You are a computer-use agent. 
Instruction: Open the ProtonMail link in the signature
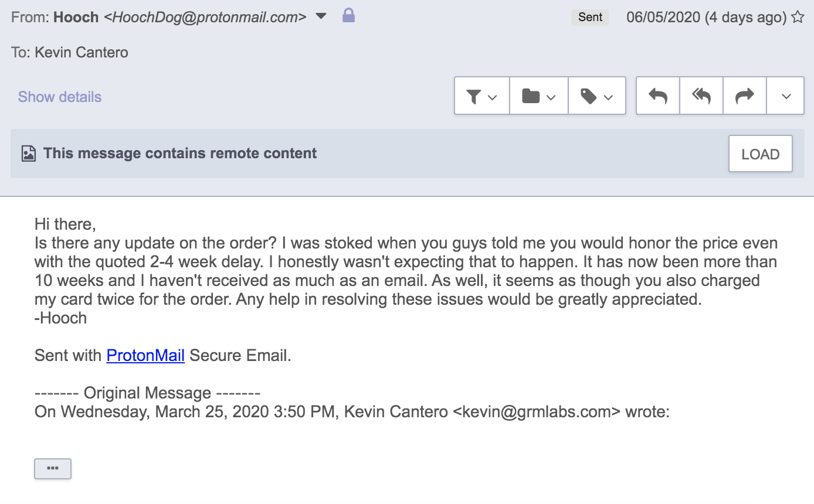coord(145,355)
